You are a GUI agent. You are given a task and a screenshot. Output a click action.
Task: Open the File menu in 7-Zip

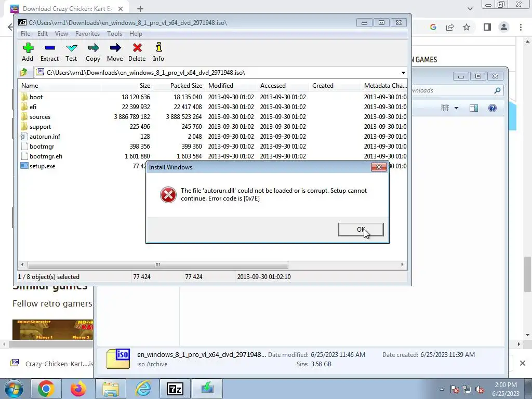(25, 34)
